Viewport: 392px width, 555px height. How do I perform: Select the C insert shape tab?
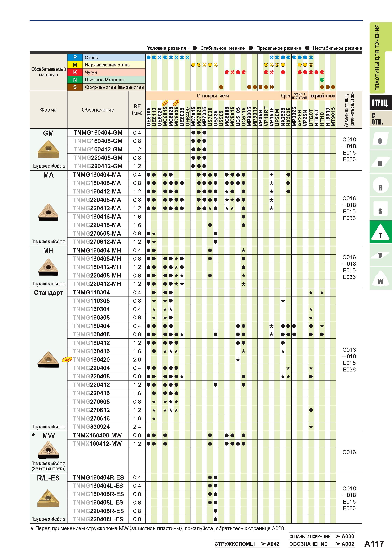(380, 138)
